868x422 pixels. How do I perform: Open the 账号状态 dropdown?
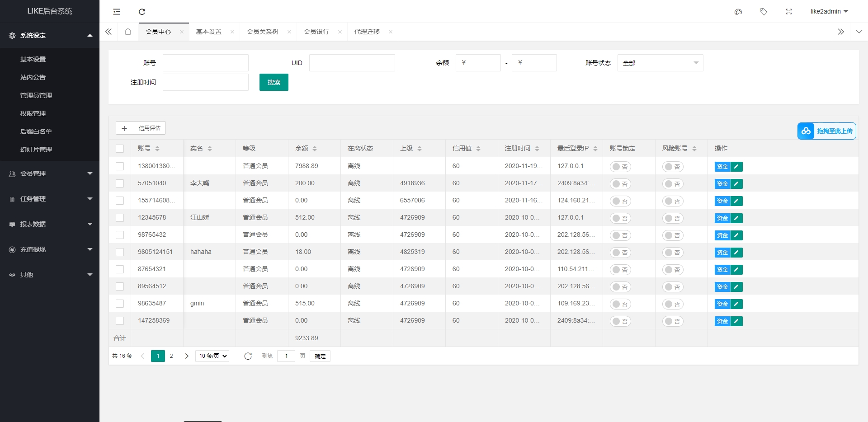(660, 63)
